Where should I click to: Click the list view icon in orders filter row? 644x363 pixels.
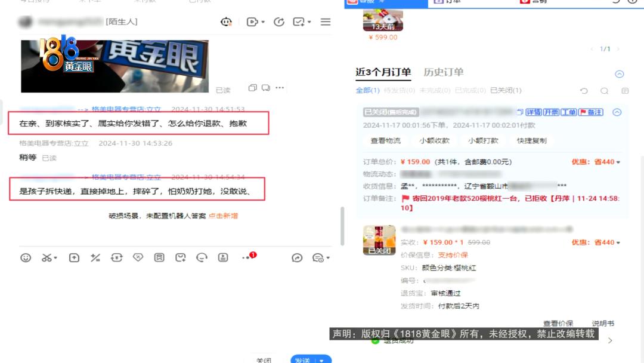pos(625,91)
